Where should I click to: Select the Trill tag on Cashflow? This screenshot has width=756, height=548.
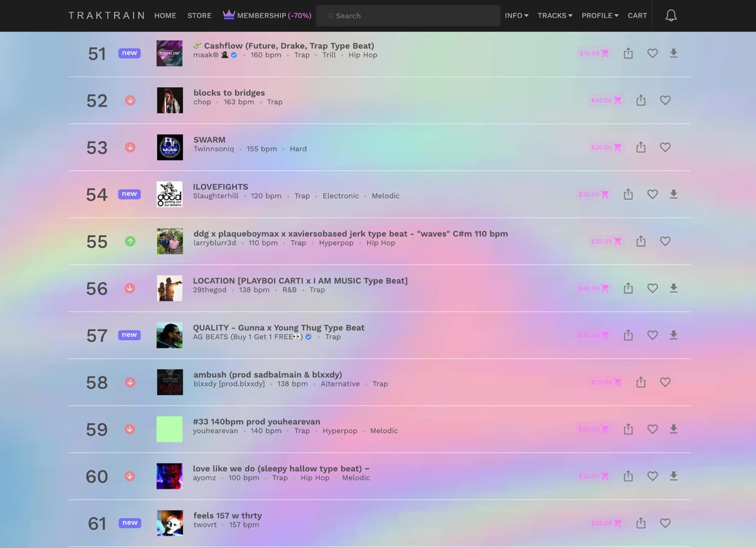(329, 55)
